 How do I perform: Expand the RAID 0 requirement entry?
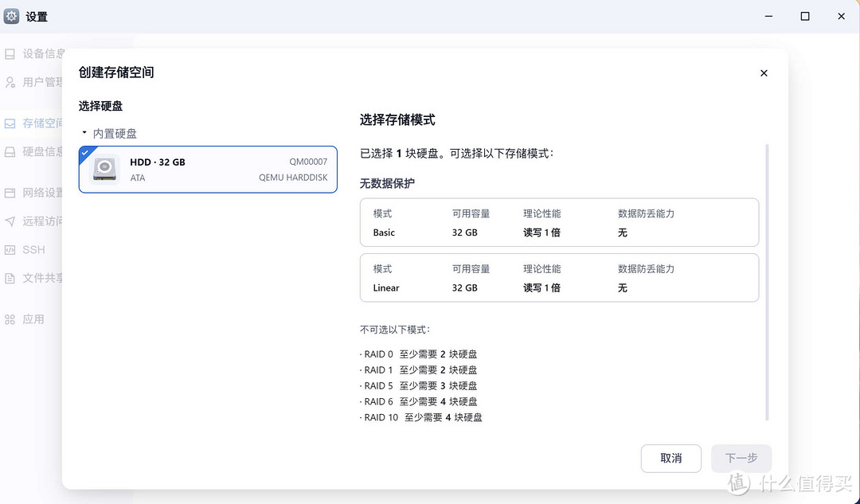[419, 354]
